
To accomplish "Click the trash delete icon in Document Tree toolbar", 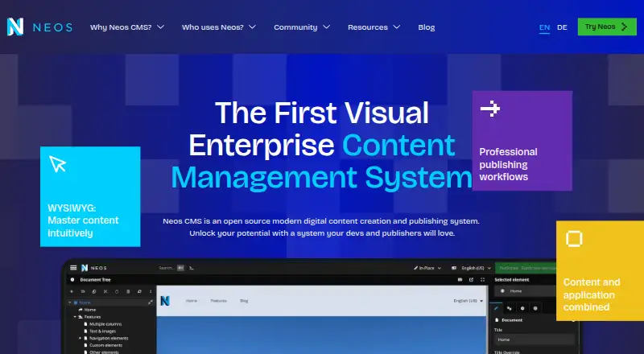I will coord(128,291).
